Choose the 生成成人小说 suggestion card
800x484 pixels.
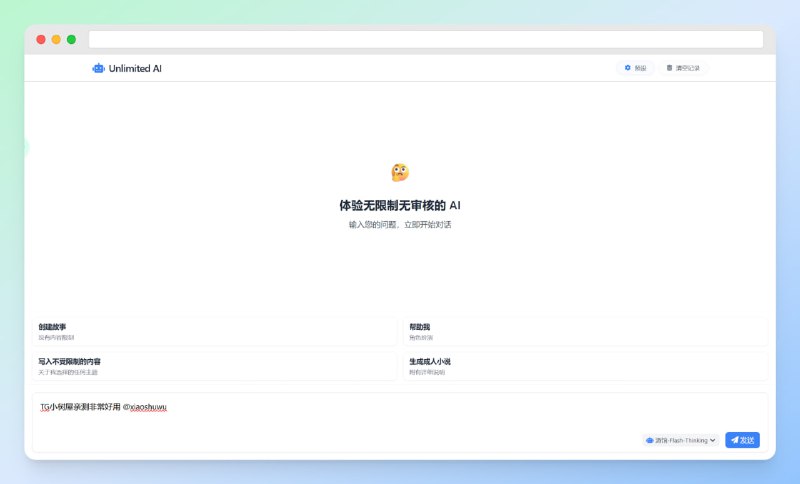click(585, 366)
